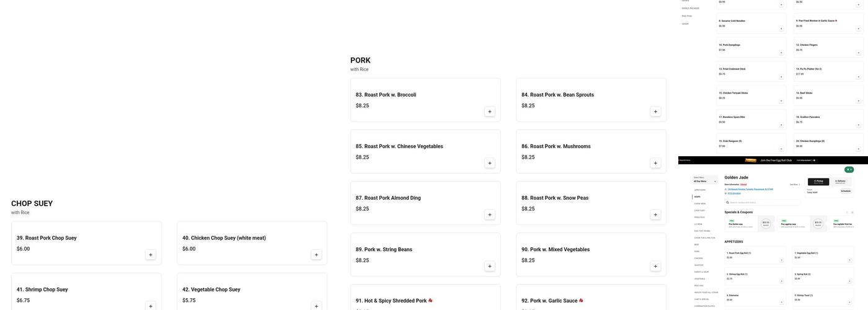
Task: Open the All Day Menu dropdown
Action: (705, 181)
